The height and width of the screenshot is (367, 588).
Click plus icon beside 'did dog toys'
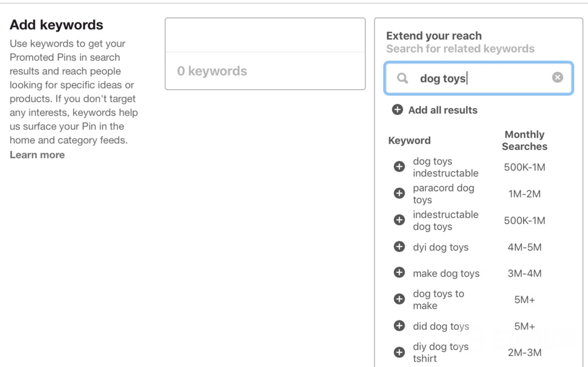click(x=399, y=326)
